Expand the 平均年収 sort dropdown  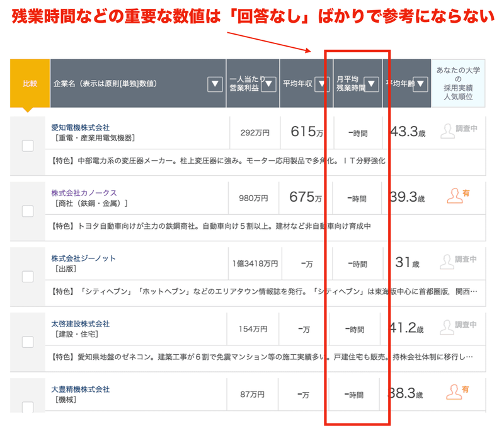(322, 84)
